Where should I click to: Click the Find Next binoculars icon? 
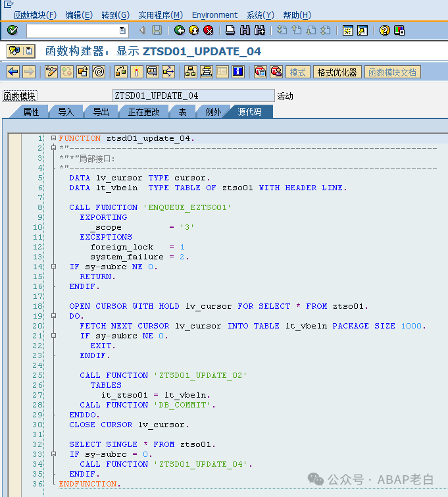coord(259,30)
